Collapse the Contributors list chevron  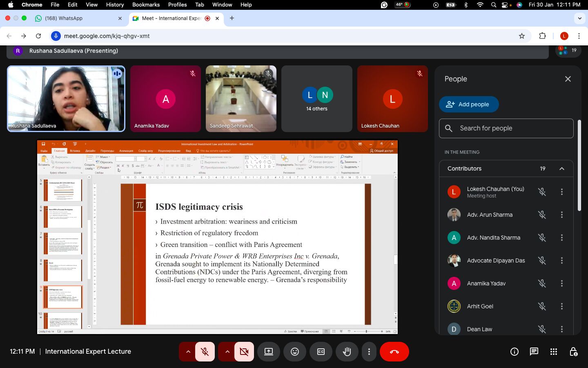point(562,168)
